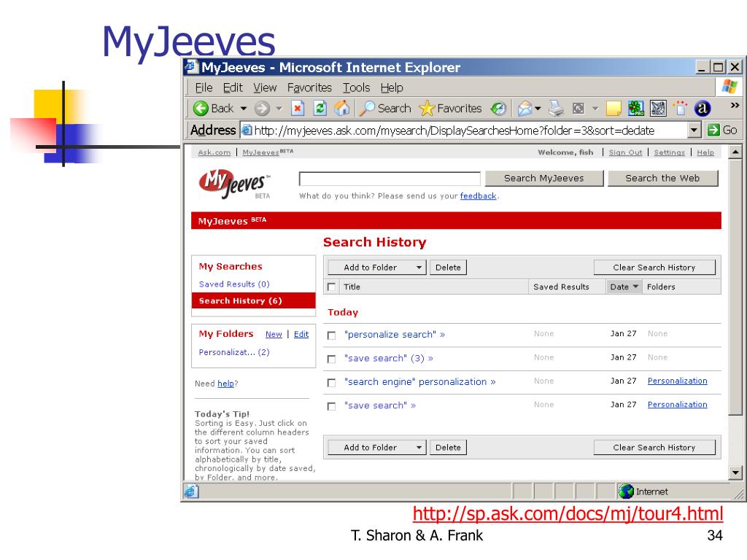Screen dimensions: 747x560
Task: Click the ICQ flower toolbar icon
Action: click(636, 109)
